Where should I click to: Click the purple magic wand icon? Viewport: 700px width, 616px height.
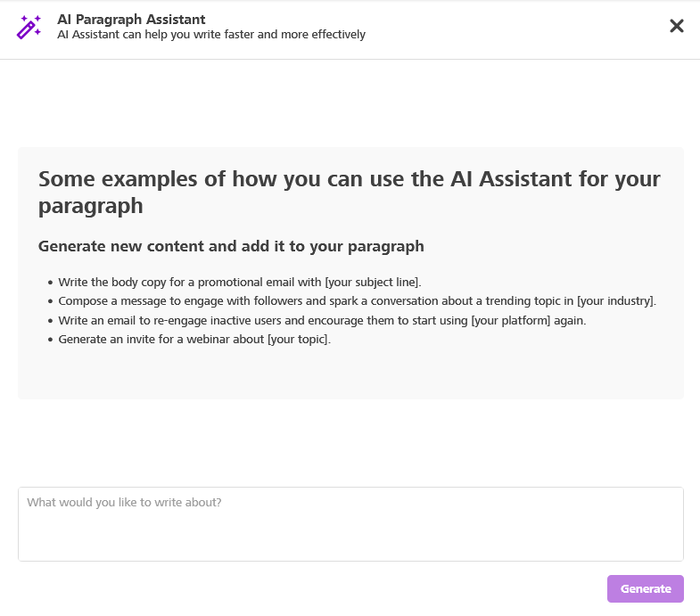coord(29,27)
